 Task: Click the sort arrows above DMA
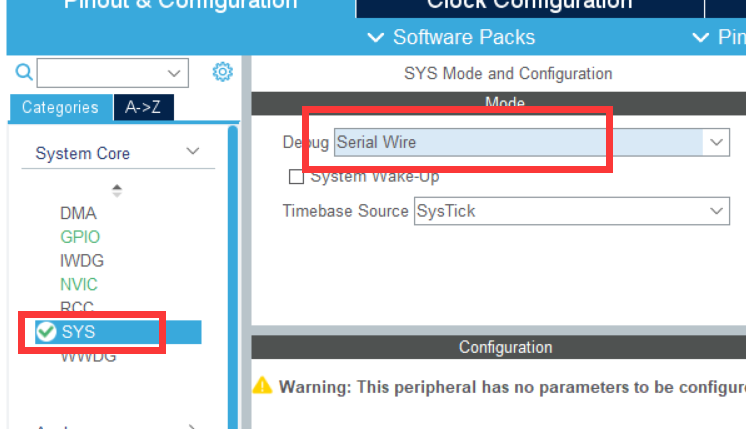[117, 191]
